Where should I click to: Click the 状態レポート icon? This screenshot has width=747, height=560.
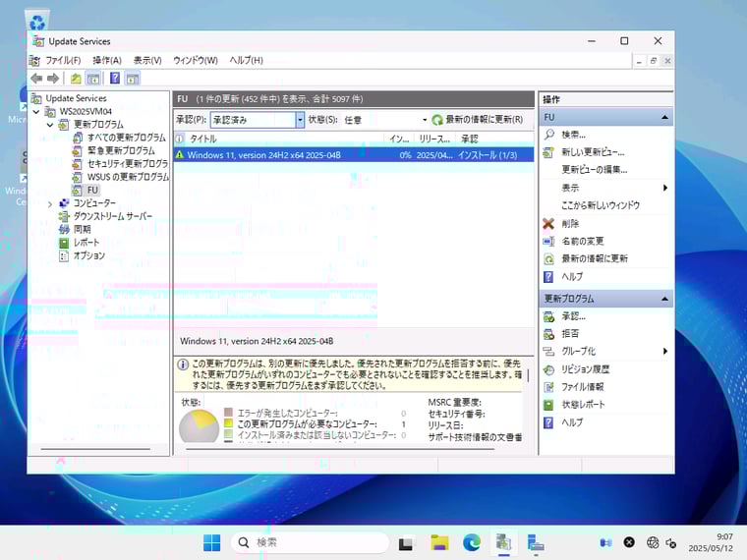coord(548,405)
